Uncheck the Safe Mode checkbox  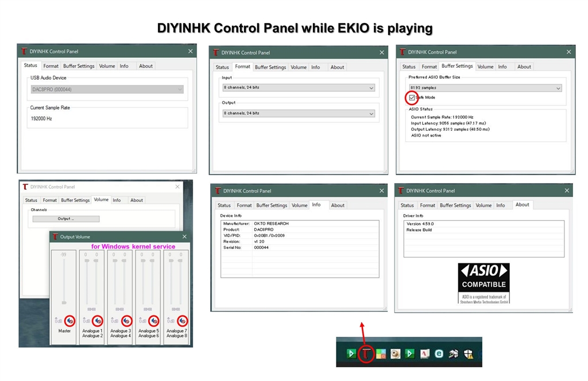pos(412,98)
